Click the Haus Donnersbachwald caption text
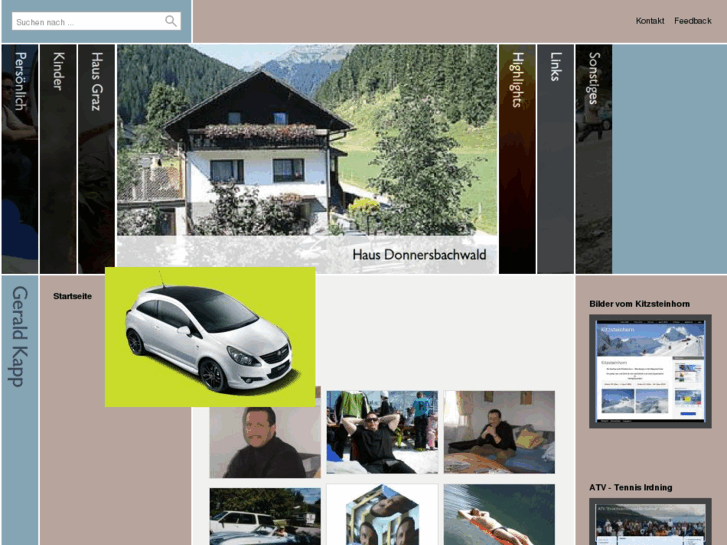This screenshot has width=727, height=545. (x=419, y=255)
